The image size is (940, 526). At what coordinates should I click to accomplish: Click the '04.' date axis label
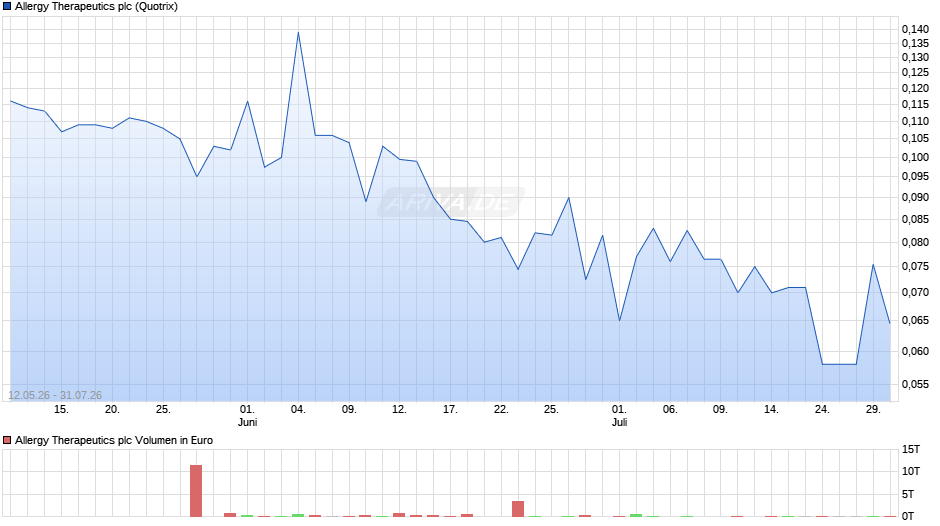(298, 409)
